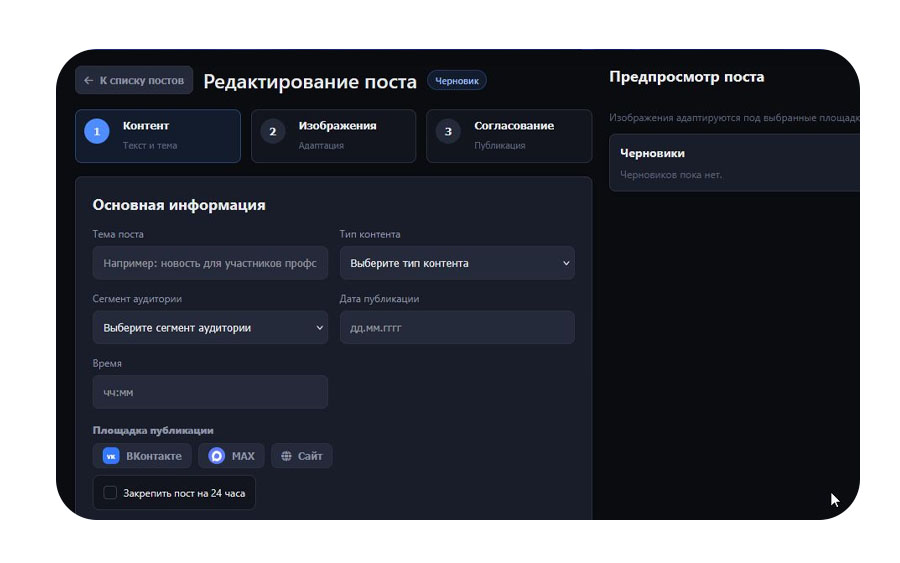Check 'Закрепить пост на 24 часа' checkbox
900x563 pixels.
(x=110, y=492)
